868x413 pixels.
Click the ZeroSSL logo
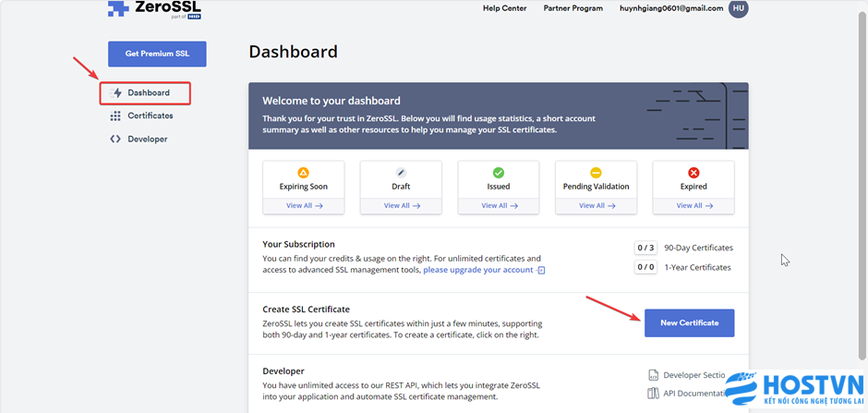tap(154, 9)
